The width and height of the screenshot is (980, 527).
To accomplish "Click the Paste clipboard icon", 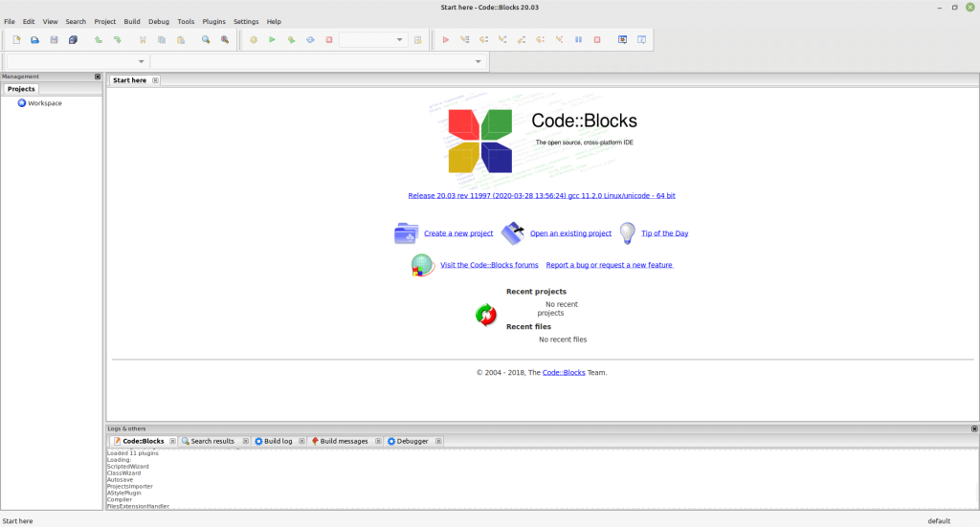I will point(181,39).
